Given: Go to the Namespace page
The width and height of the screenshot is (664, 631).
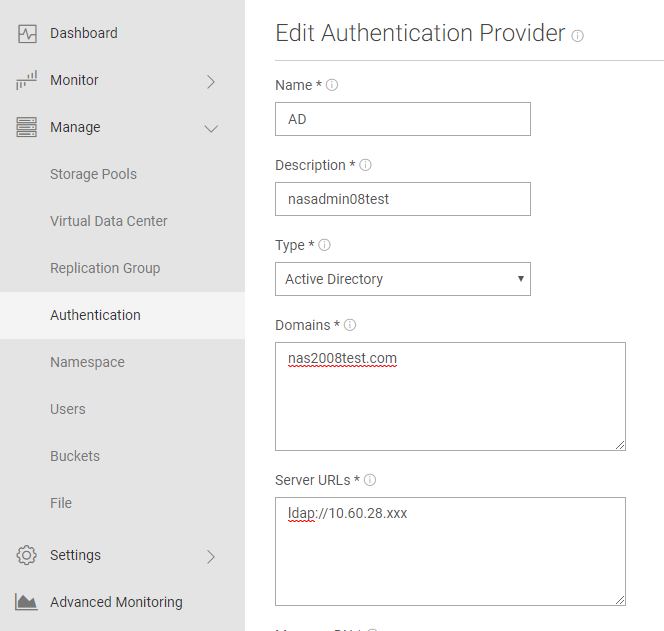Looking at the screenshot, I should tap(87, 362).
